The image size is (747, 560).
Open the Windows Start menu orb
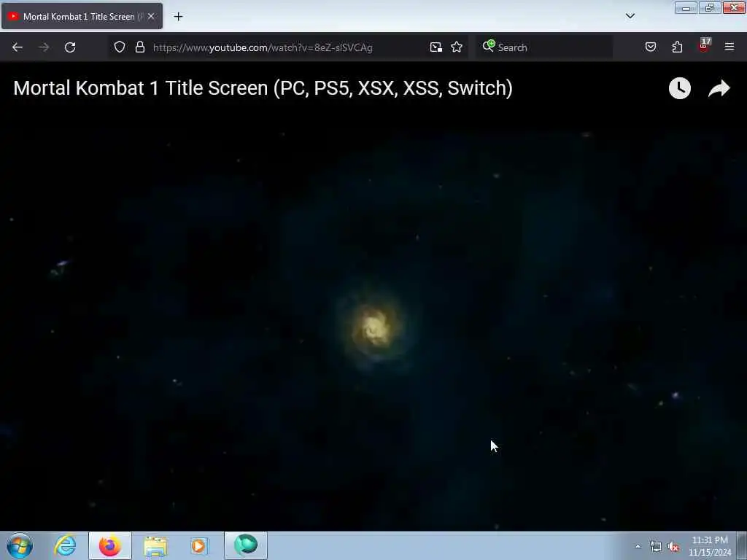tap(20, 545)
